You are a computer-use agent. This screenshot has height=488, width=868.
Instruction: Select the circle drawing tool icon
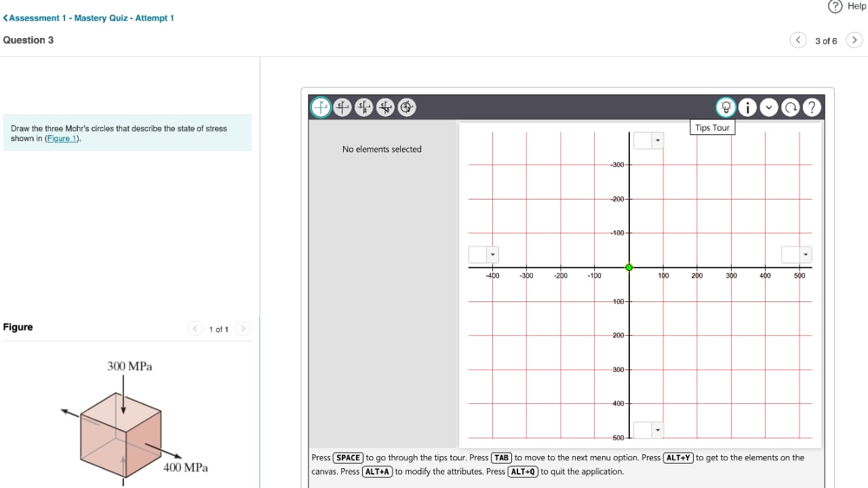coord(407,107)
